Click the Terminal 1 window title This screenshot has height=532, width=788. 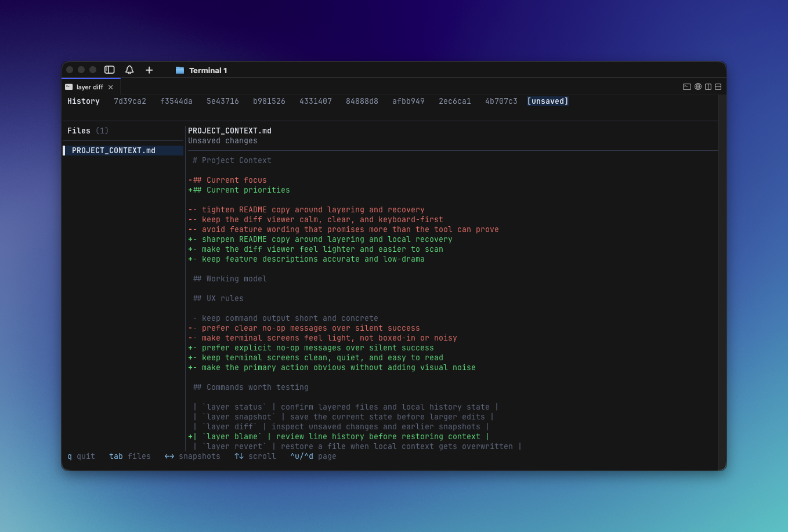tap(208, 70)
